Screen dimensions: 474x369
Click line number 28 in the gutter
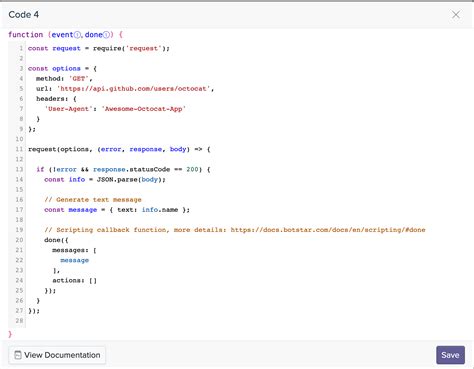coord(19,321)
